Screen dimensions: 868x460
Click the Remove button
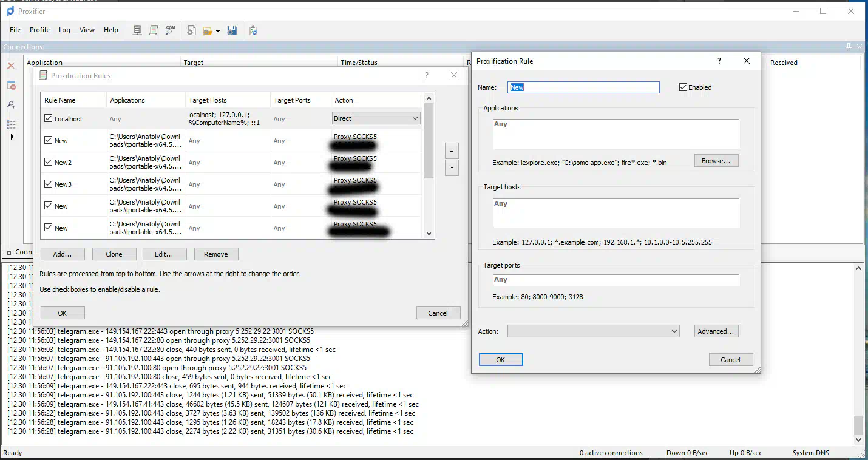tap(216, 254)
